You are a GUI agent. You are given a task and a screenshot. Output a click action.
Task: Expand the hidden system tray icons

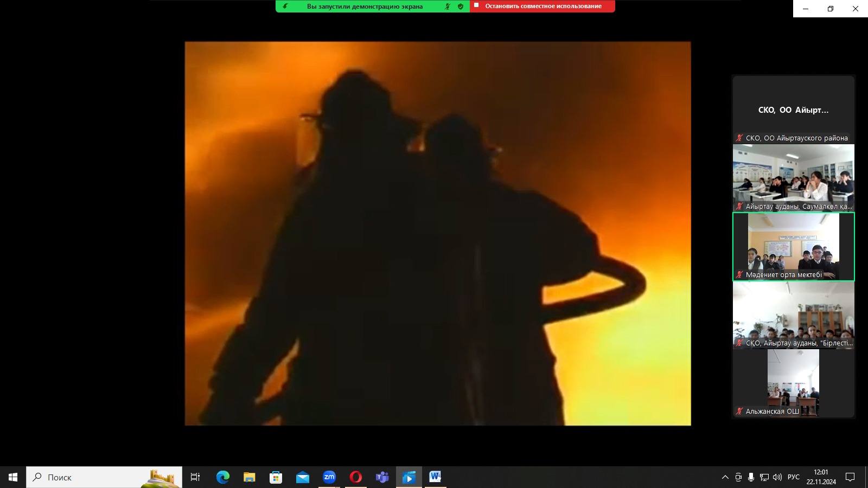click(x=725, y=477)
